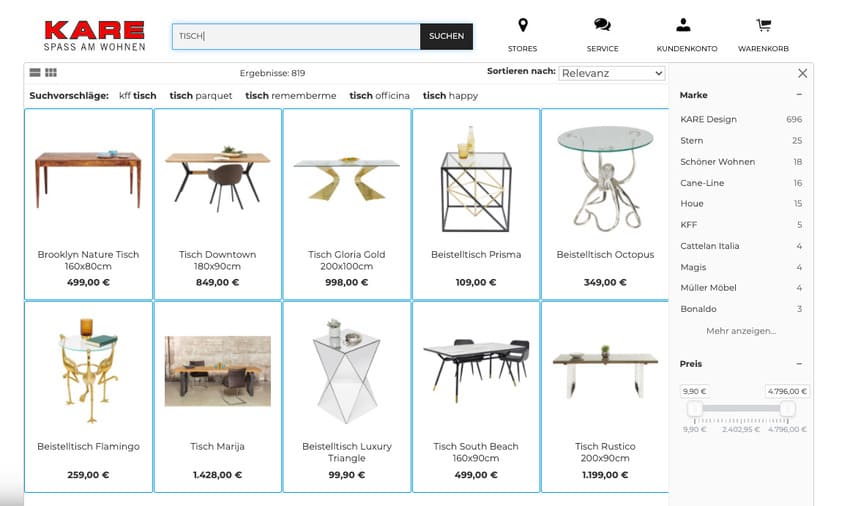Open the Beistelltisch Octopus product thumbnail
The width and height of the screenshot is (850, 506).
tap(605, 178)
